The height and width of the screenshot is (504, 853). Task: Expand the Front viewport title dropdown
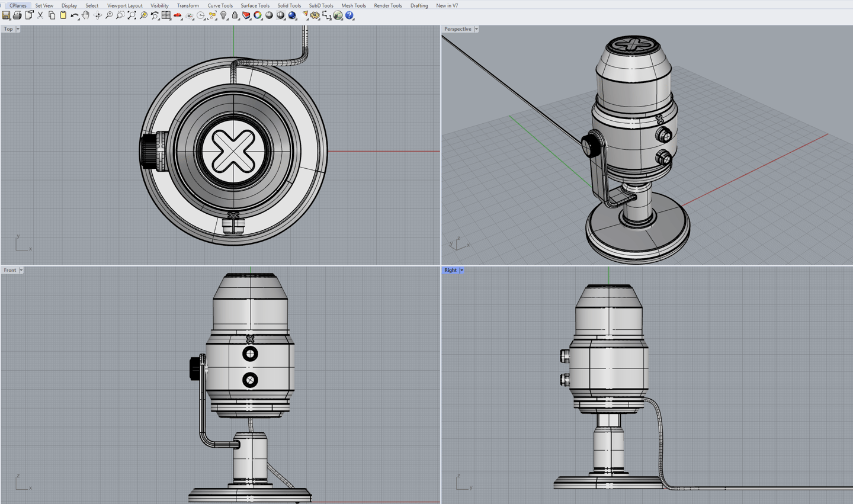21,270
